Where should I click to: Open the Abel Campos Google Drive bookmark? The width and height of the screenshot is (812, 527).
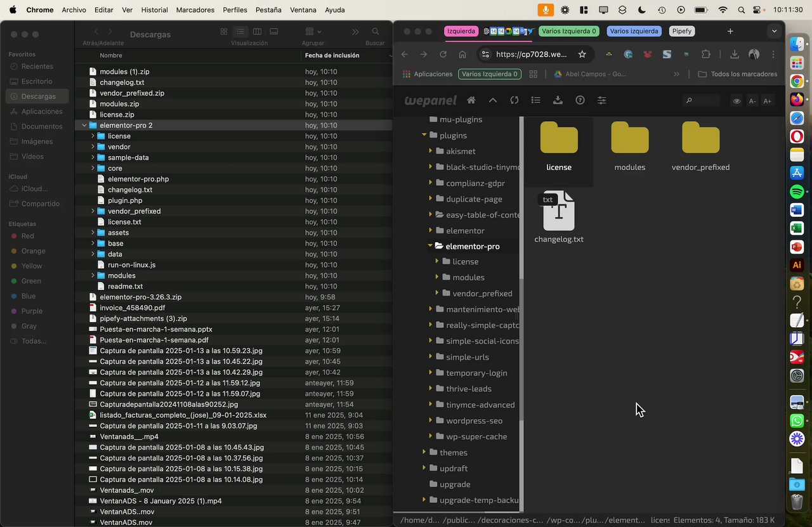590,74
